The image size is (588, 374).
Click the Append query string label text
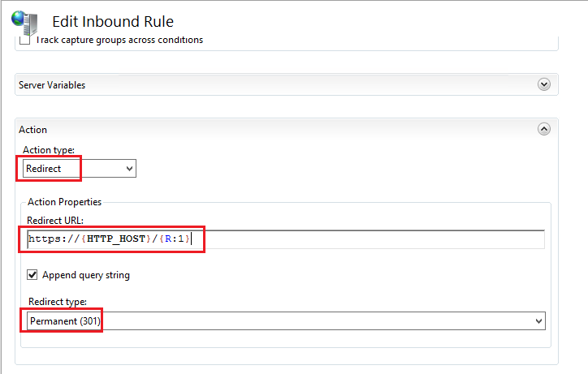[86, 275]
